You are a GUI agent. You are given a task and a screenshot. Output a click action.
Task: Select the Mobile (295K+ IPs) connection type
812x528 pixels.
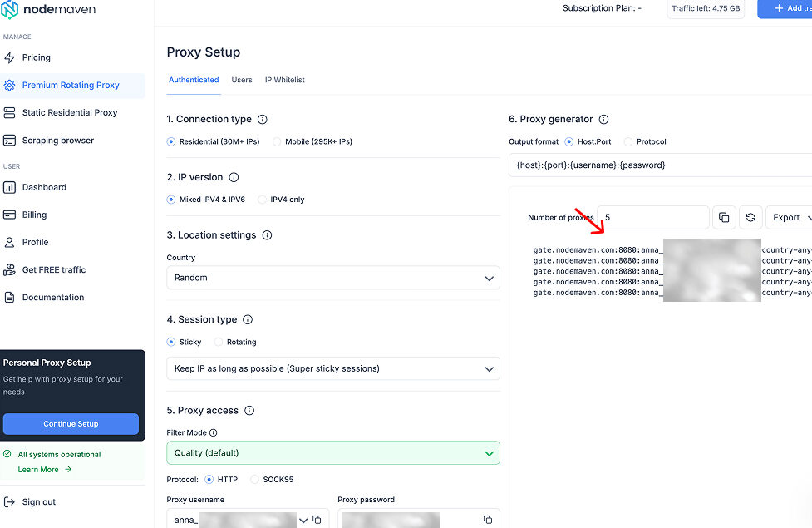275,141
